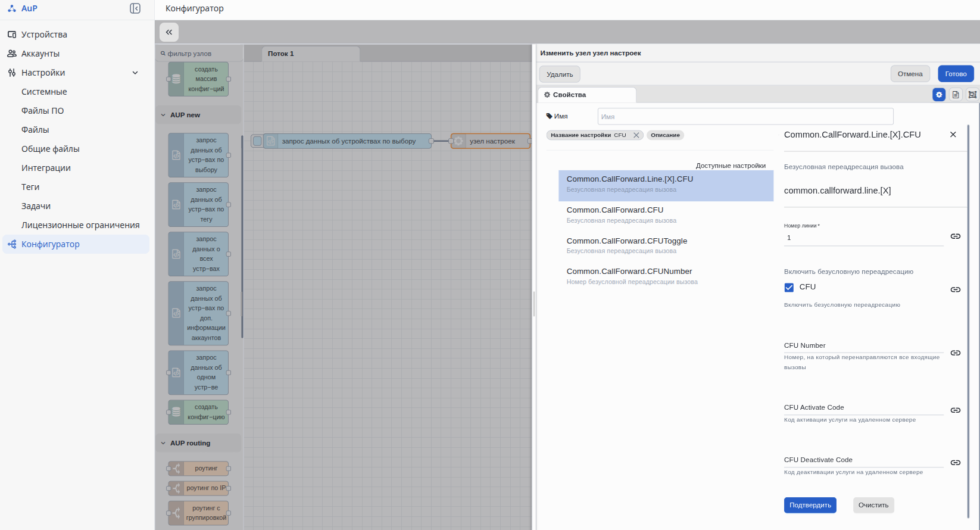
Task: Click the AuP logo icon
Action: 12,8
